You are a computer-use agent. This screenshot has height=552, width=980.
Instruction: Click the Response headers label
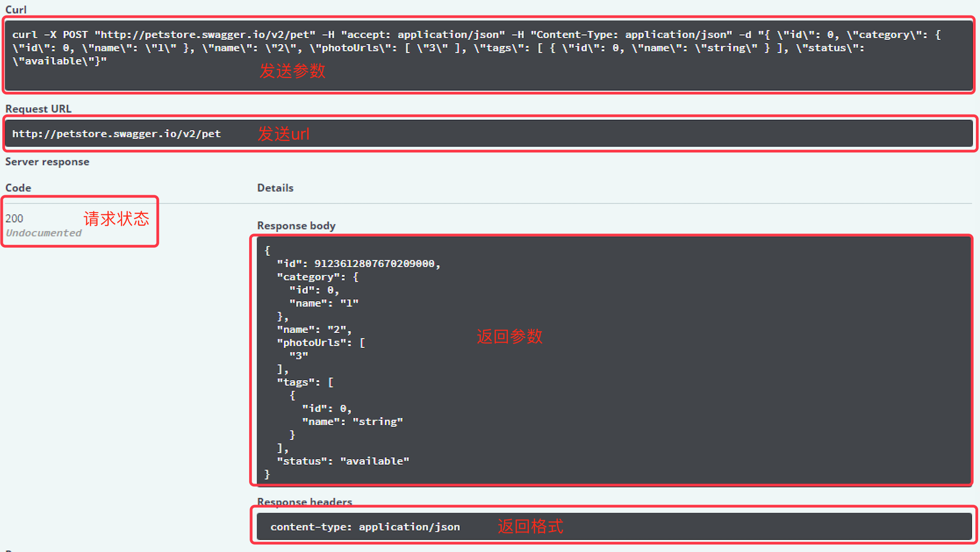pyautogui.click(x=304, y=502)
